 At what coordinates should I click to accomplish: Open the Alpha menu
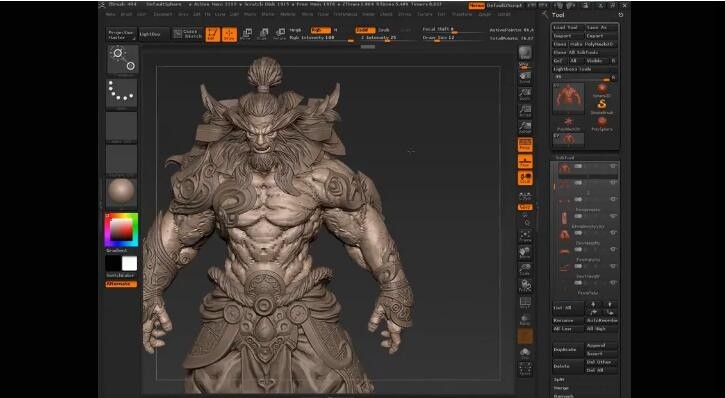111,14
